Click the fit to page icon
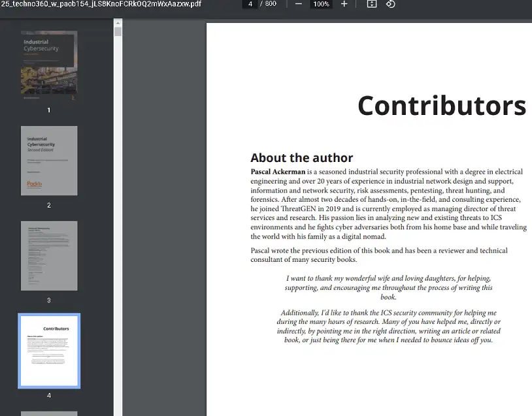The width and height of the screenshot is (532, 416). 372,4
